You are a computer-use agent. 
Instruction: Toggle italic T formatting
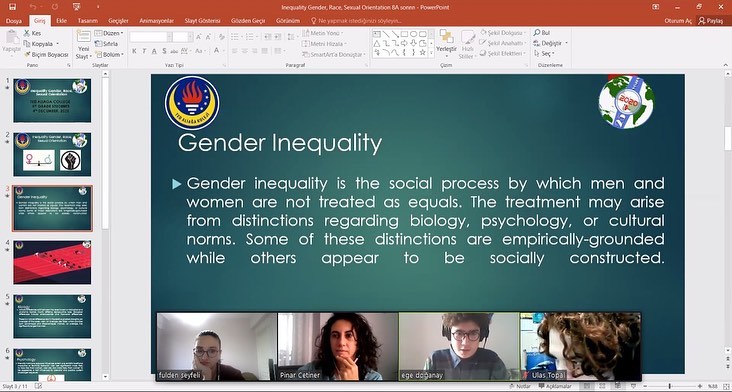144,51
